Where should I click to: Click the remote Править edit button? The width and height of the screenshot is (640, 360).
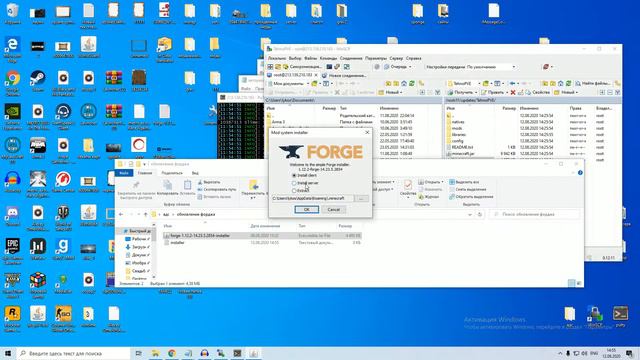494,92
